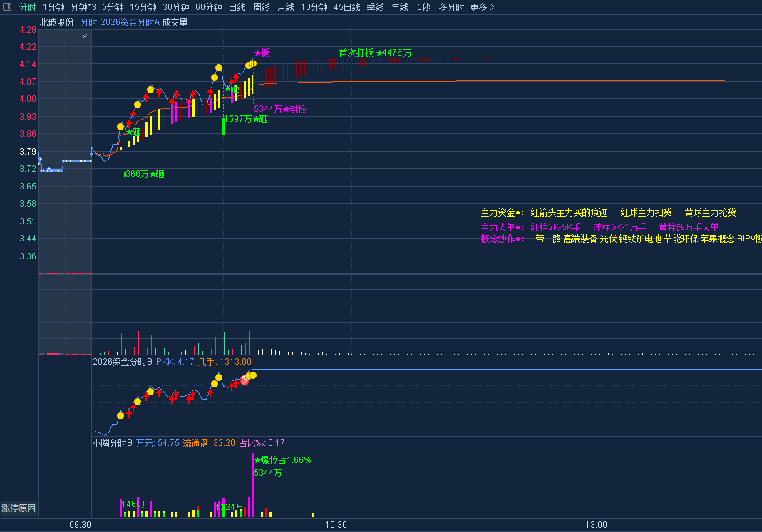Click the 成交量 indicator label
The height and width of the screenshot is (532, 762).
[175, 22]
